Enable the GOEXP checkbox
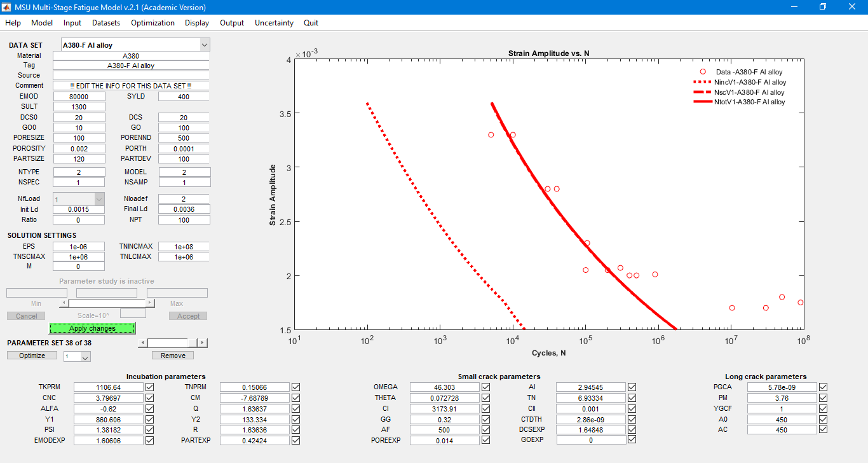868x463 pixels. [632, 439]
